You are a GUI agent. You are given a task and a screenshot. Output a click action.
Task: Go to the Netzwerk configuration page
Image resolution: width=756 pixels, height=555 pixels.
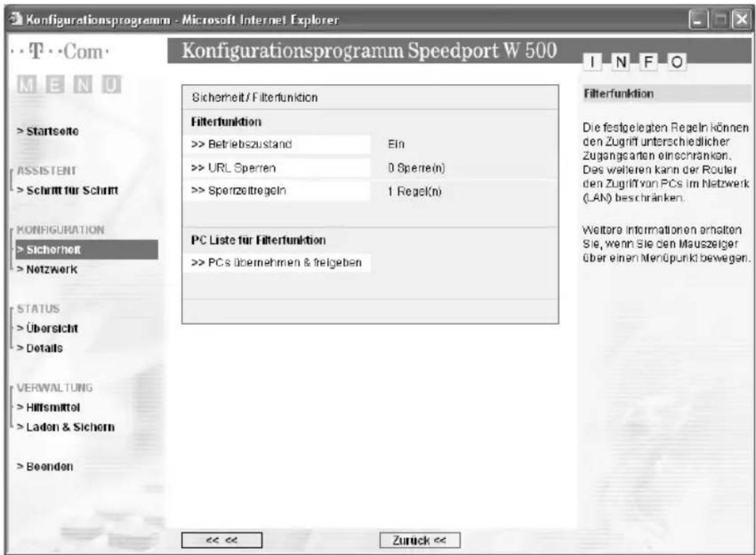(x=47, y=269)
